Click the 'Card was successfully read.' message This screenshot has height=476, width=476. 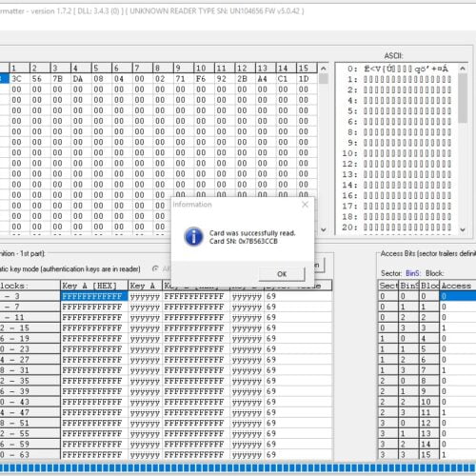coord(252,233)
